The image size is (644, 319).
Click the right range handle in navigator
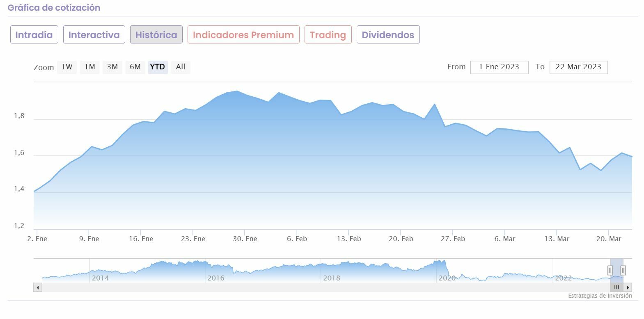tap(623, 270)
